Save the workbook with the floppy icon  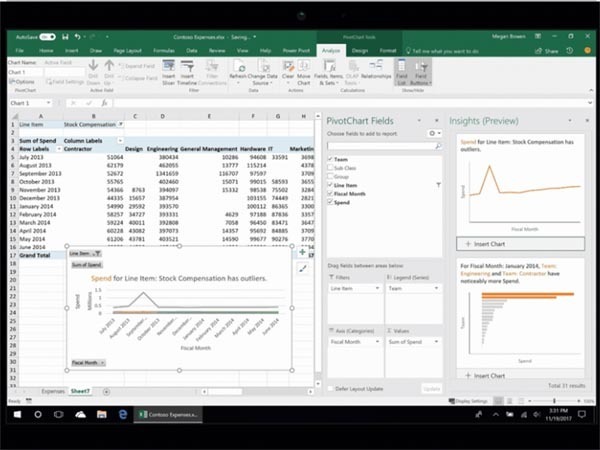tap(65, 37)
